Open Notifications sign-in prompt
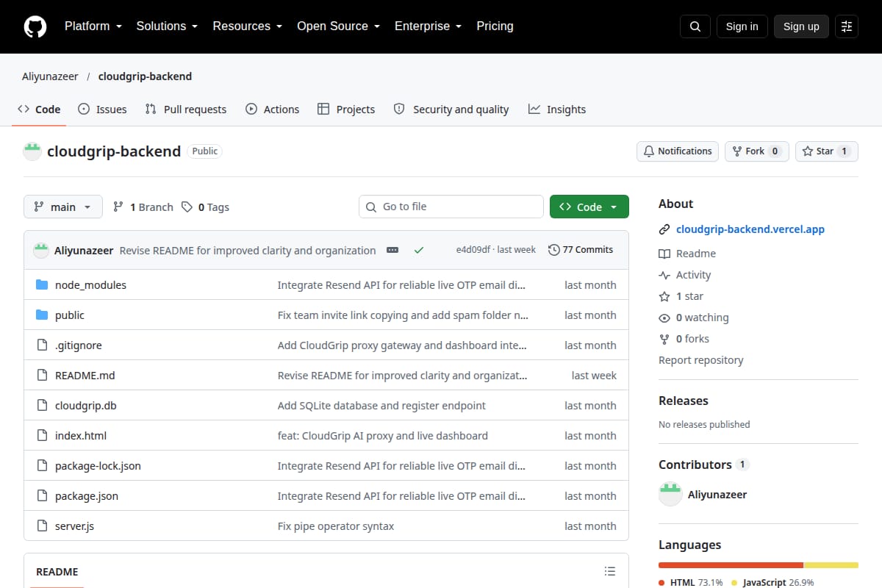 (678, 151)
